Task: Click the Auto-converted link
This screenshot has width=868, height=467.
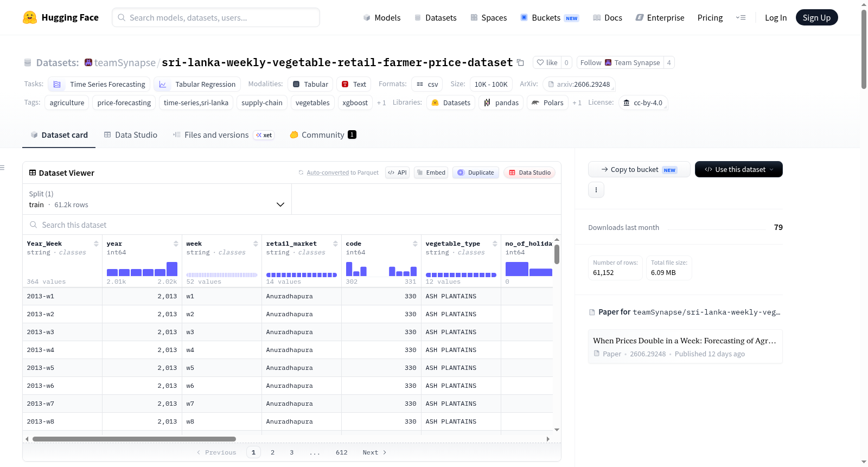Action: click(x=328, y=172)
